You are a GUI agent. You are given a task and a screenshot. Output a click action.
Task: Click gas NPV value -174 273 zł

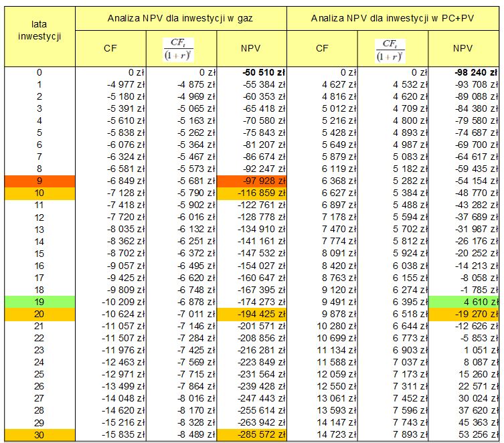tap(262, 302)
